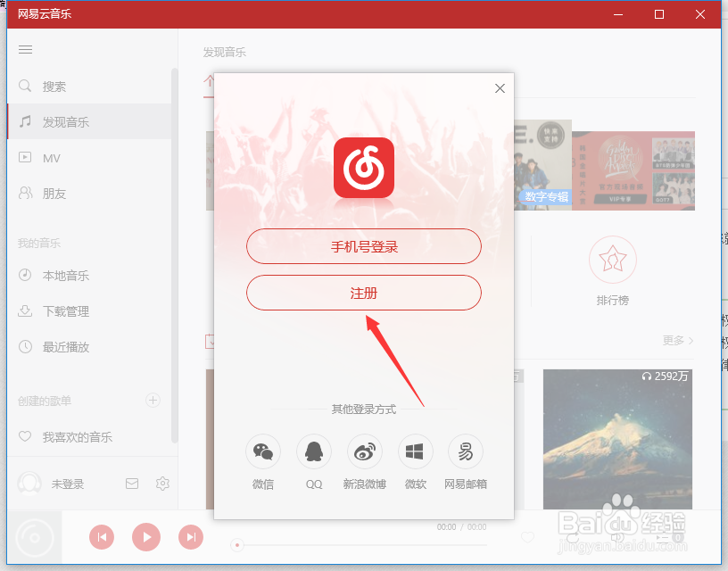
Task: Play the current track
Action: click(145, 537)
